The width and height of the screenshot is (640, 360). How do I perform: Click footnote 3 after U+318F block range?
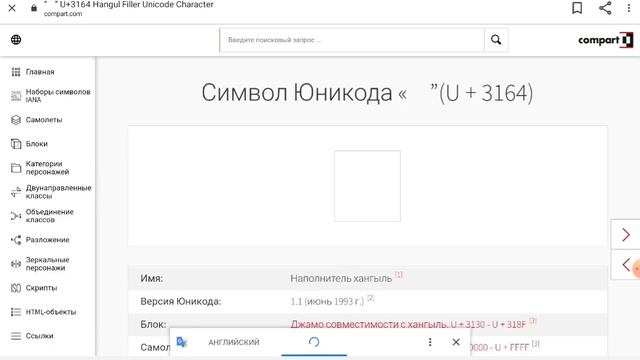533,320
